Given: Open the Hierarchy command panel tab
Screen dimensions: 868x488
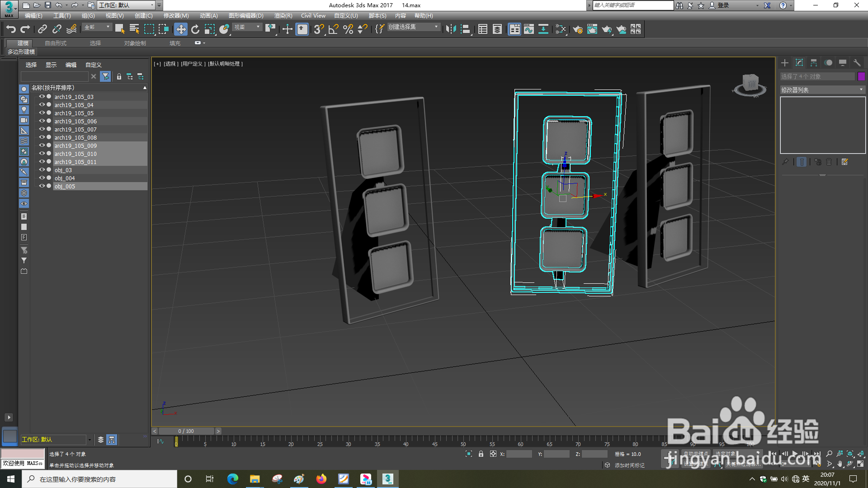Looking at the screenshot, I should tap(814, 63).
